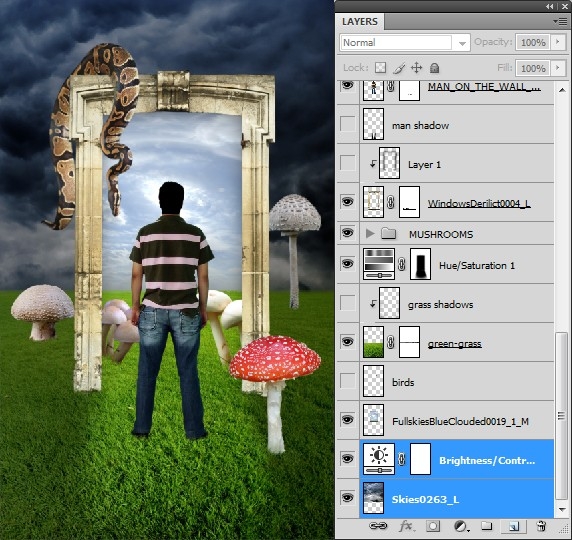Create a new layer
Viewport: 572px width, 540px height.
click(x=514, y=526)
